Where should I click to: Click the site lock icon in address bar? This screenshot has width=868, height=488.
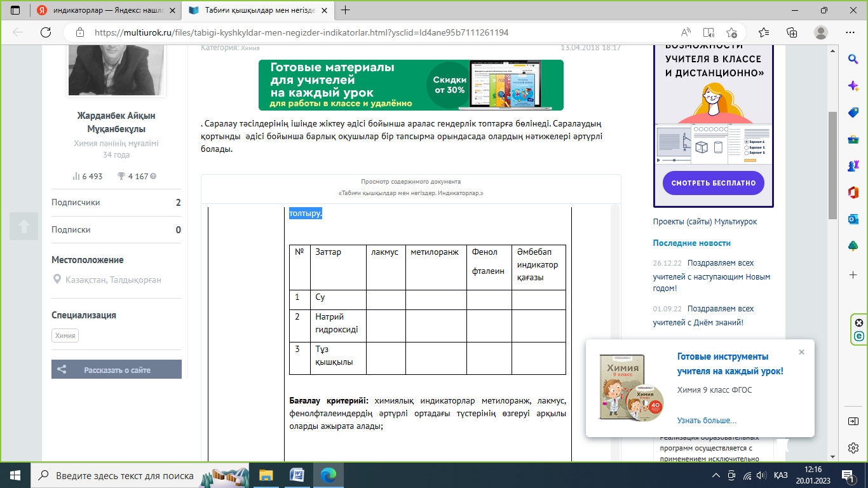pyautogui.click(x=79, y=32)
